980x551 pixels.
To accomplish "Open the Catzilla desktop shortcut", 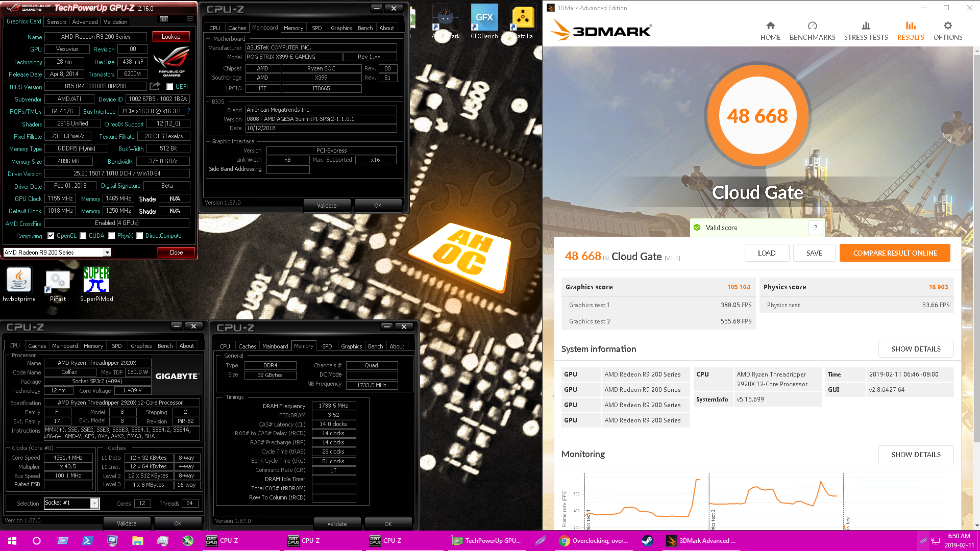I will pos(523,22).
